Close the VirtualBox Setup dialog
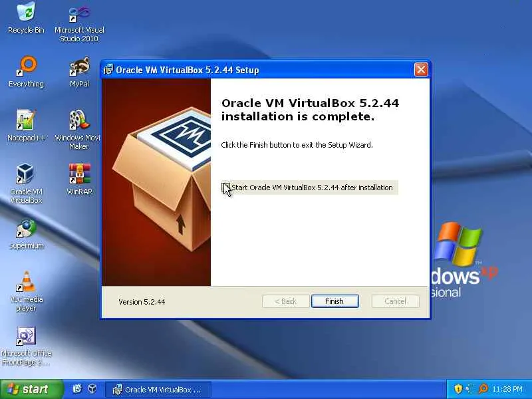532x399 pixels. coord(421,70)
